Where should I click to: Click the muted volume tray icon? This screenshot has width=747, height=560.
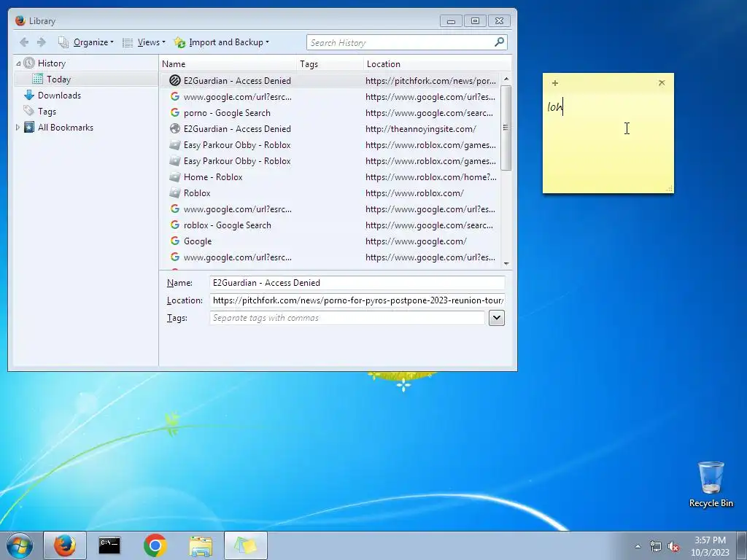pos(673,547)
